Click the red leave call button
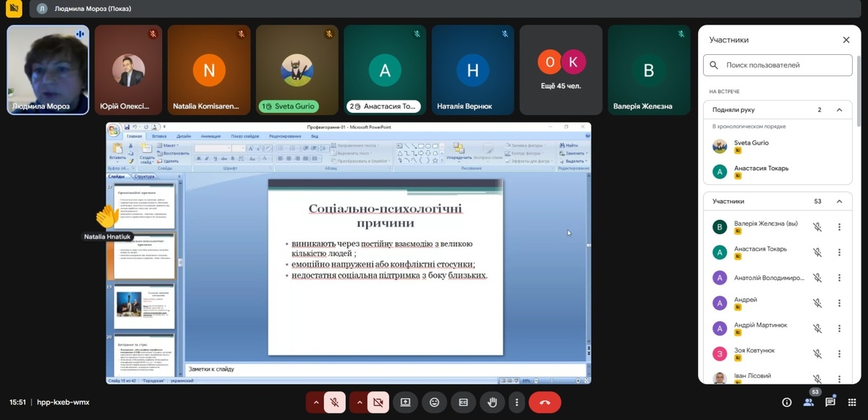The image size is (868, 420). [545, 402]
